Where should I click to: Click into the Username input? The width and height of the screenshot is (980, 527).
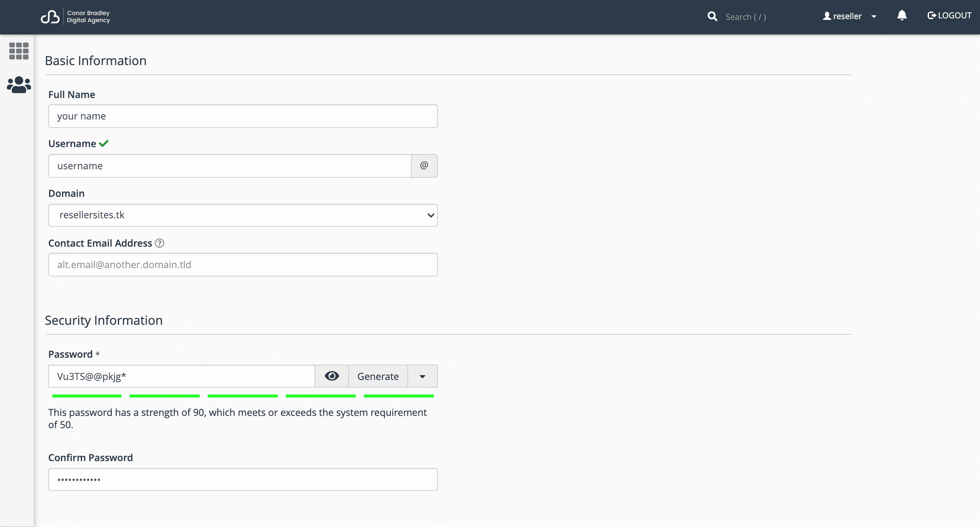click(230, 166)
